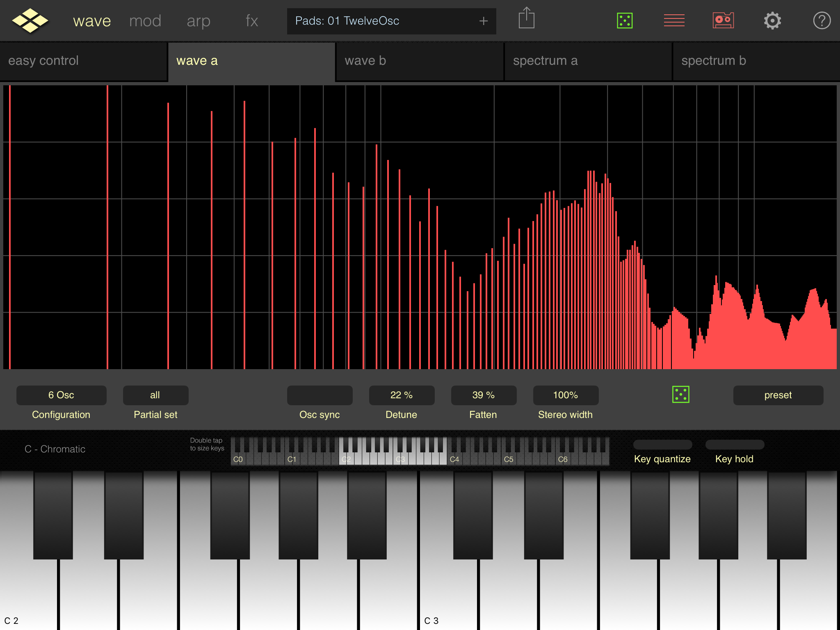Open the easy control tab
This screenshot has height=630, width=840.
pyautogui.click(x=84, y=61)
